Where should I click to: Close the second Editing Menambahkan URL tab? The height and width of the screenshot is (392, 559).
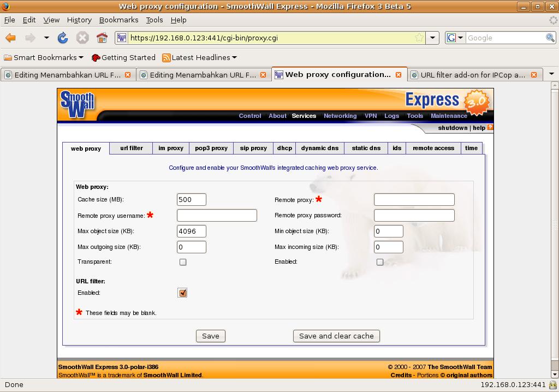[x=263, y=75]
